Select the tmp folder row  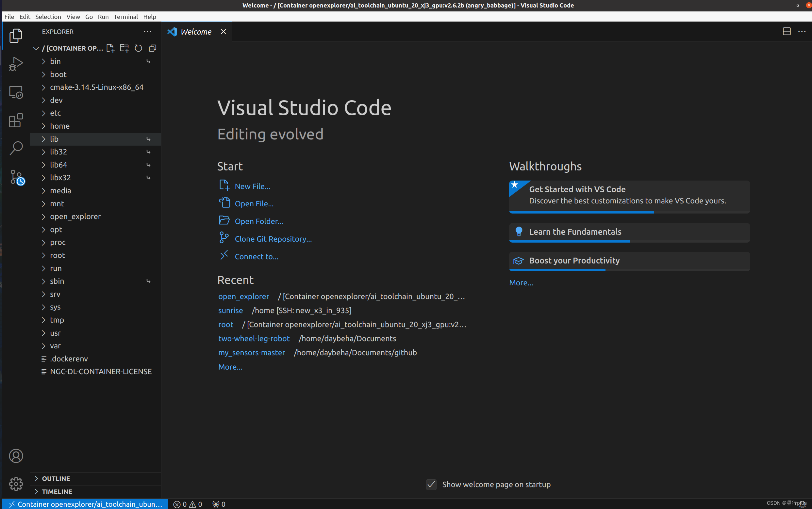[x=95, y=320]
